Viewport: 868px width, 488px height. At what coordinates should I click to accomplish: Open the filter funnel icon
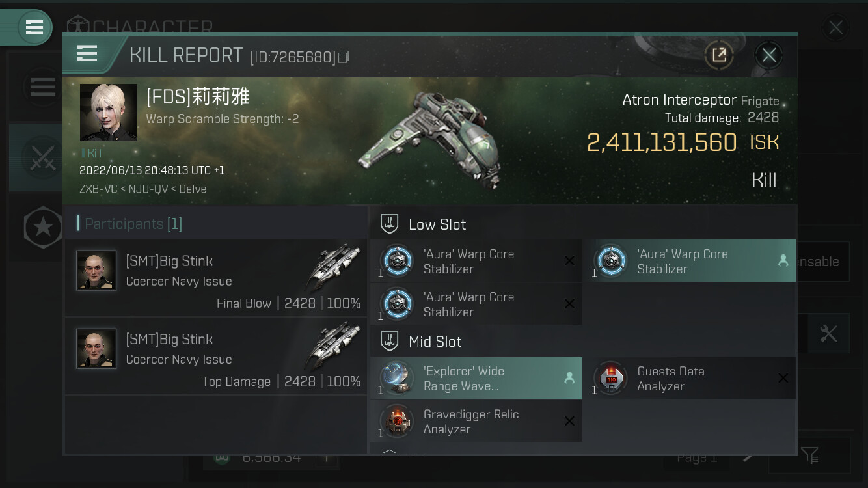(x=809, y=455)
